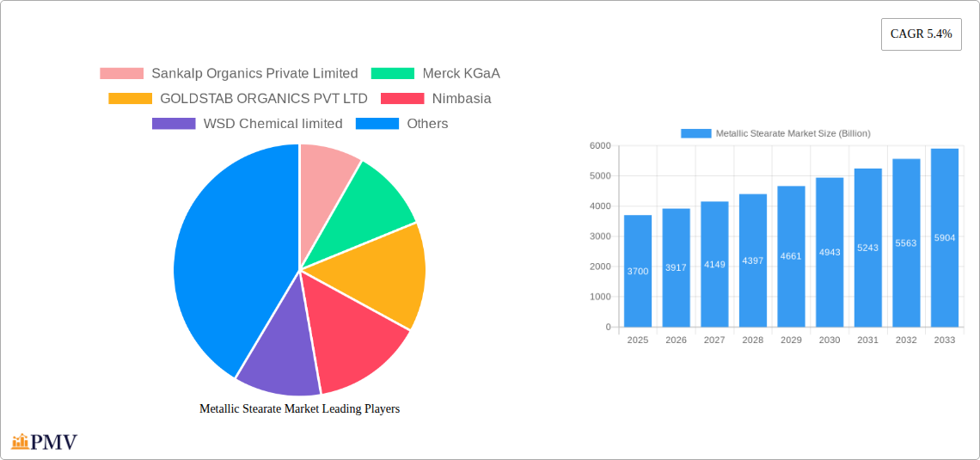Toggle Sankalp Organics Private Limited legend swatch

coord(121,74)
